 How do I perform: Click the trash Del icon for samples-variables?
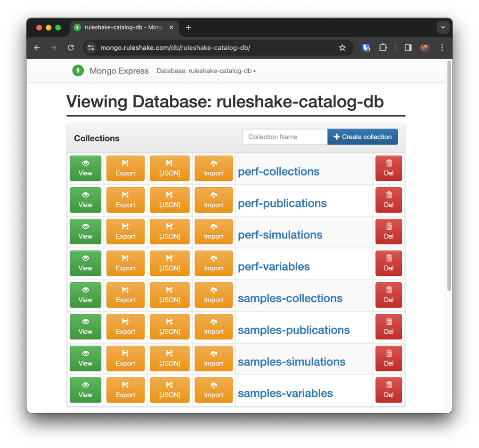pos(389,386)
